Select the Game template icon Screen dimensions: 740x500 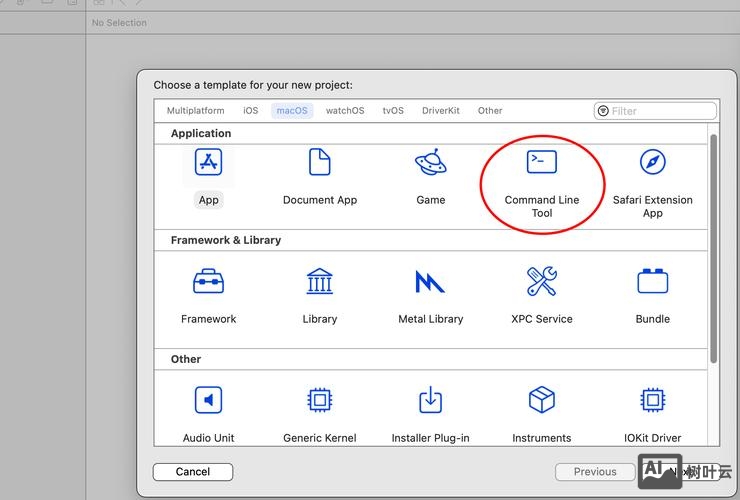pyautogui.click(x=430, y=163)
